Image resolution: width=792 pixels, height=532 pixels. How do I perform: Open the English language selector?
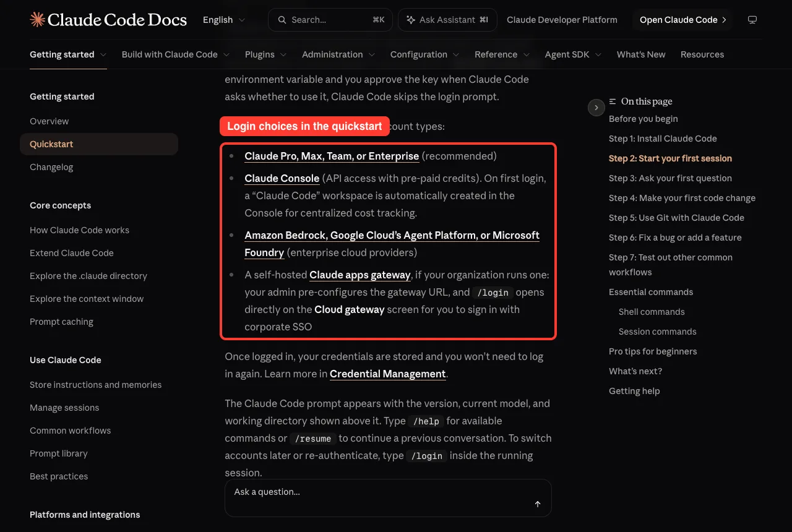coord(224,20)
